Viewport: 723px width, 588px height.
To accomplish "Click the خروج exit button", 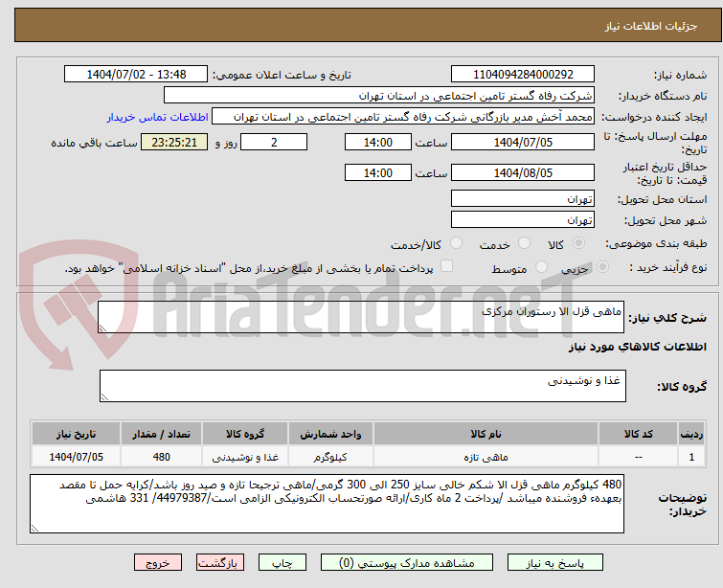I will (158, 563).
